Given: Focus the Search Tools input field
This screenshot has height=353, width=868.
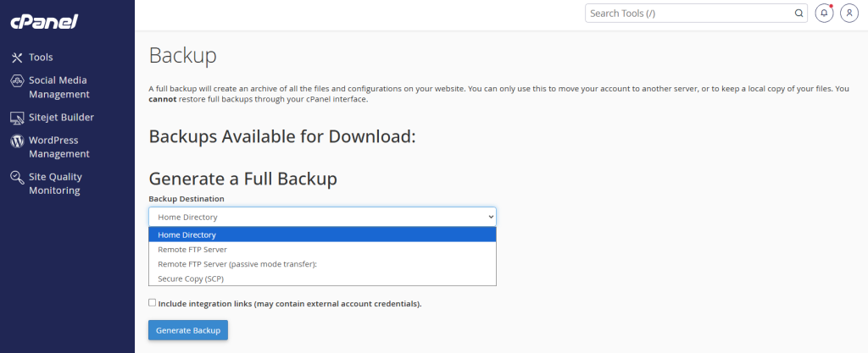Looking at the screenshot, I should coord(688,14).
